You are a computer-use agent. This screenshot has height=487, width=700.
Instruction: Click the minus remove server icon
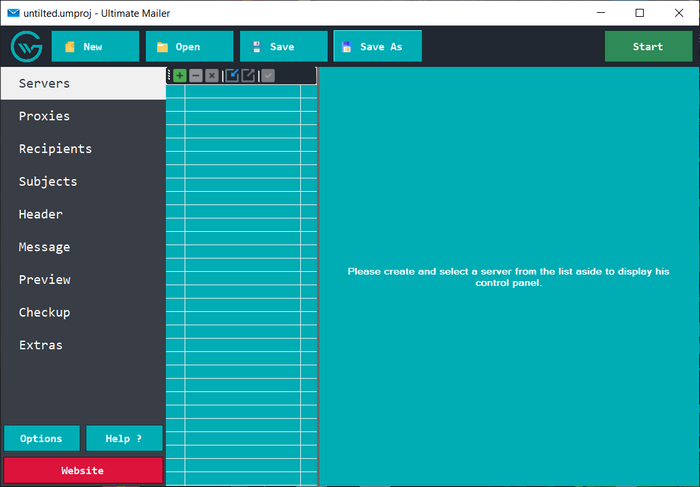click(196, 76)
